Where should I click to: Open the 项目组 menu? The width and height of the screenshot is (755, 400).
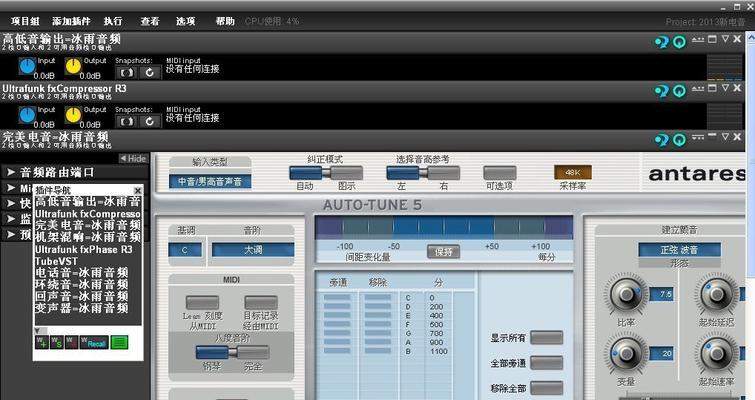click(25, 21)
